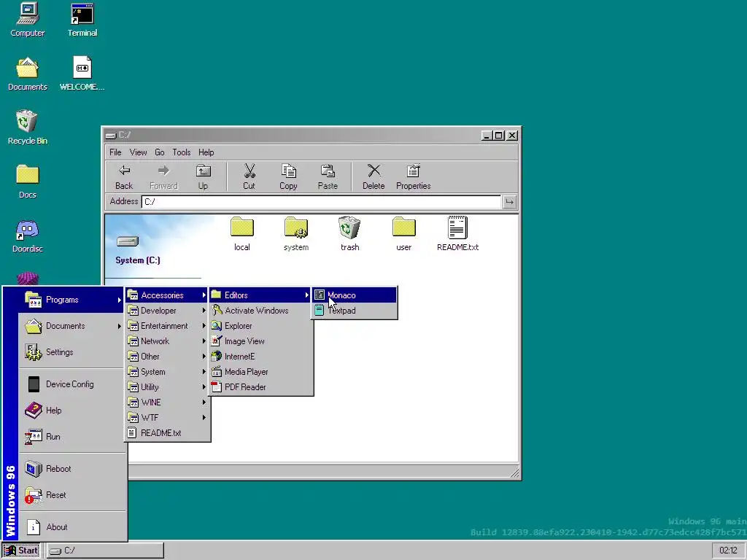This screenshot has width=747, height=560.
Task: Select the user folder in C:/
Action: click(403, 234)
